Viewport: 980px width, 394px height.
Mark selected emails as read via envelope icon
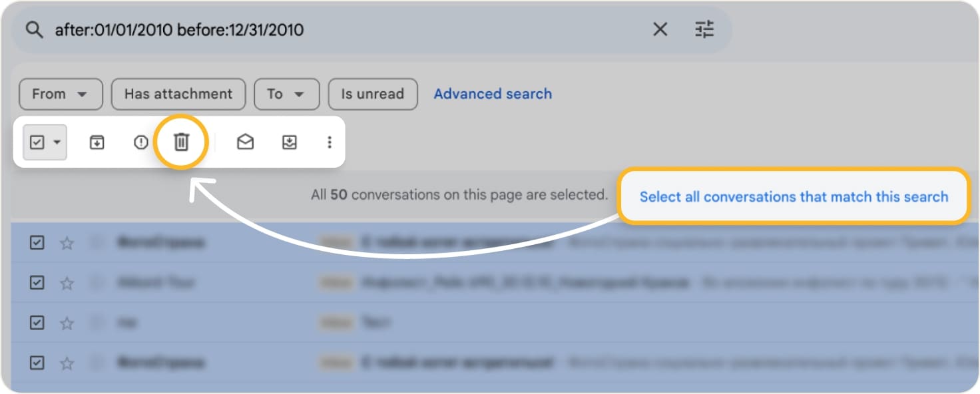coord(245,142)
